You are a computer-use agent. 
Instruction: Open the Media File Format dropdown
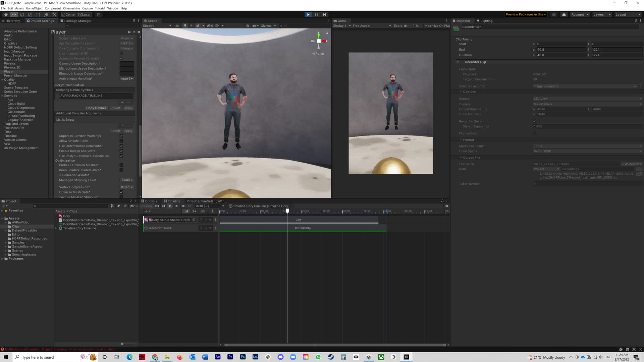tap(587, 146)
